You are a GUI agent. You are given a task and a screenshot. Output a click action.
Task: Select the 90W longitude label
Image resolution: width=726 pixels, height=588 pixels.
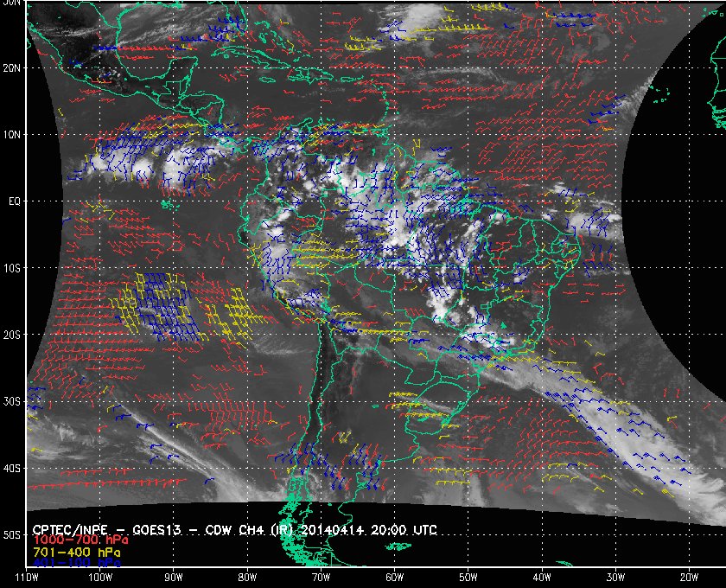click(174, 578)
